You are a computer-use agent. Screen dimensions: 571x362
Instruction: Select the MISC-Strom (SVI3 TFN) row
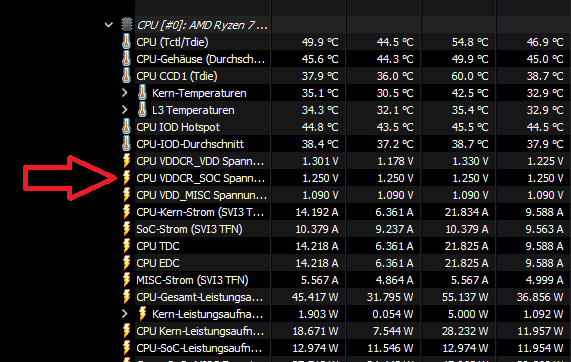click(346, 280)
